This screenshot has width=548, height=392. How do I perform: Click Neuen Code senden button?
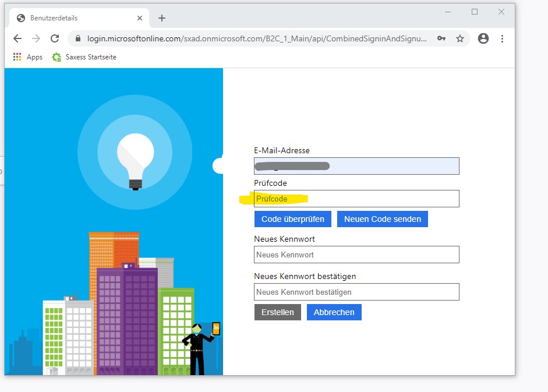tap(382, 219)
